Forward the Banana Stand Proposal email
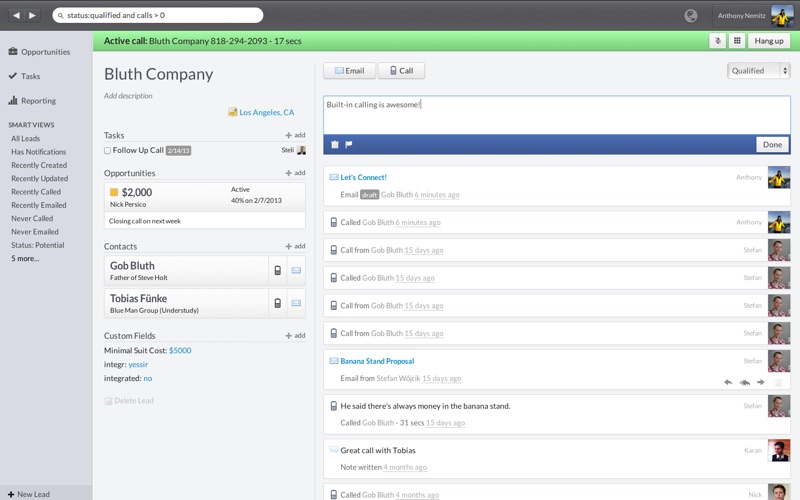 [761, 382]
